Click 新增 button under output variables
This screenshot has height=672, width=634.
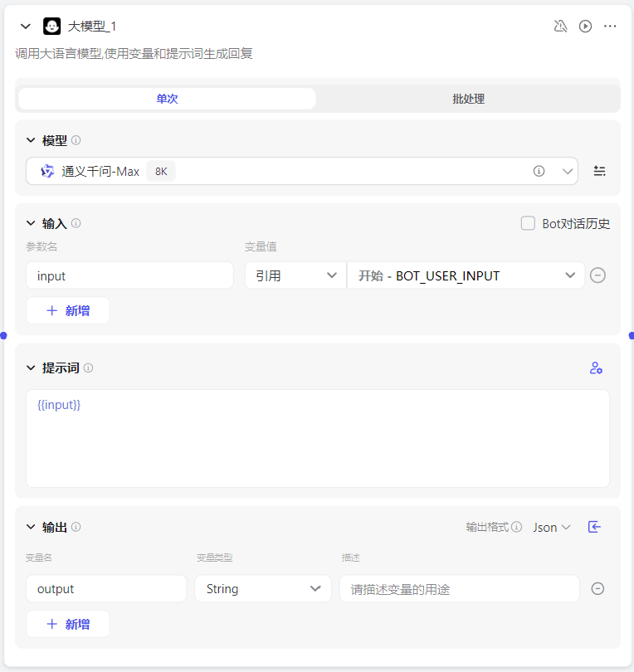[x=68, y=624]
